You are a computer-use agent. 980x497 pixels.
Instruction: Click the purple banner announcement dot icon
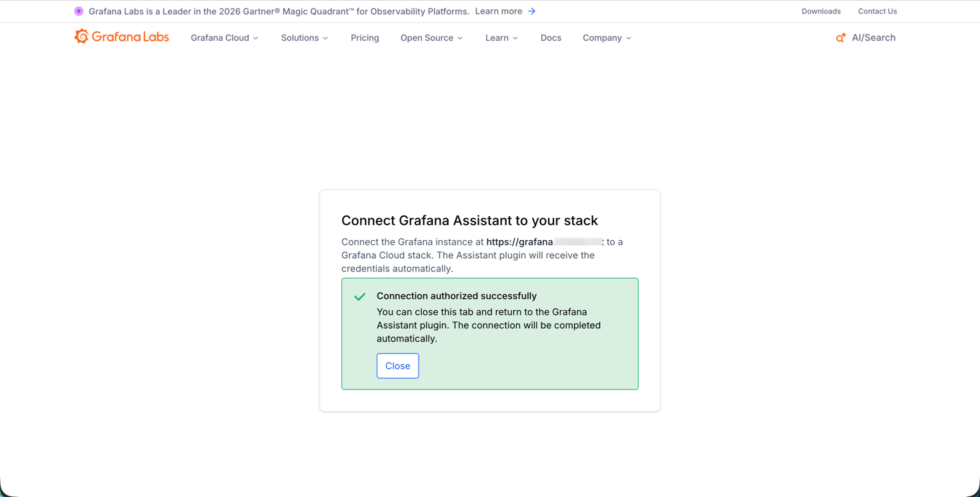point(79,11)
